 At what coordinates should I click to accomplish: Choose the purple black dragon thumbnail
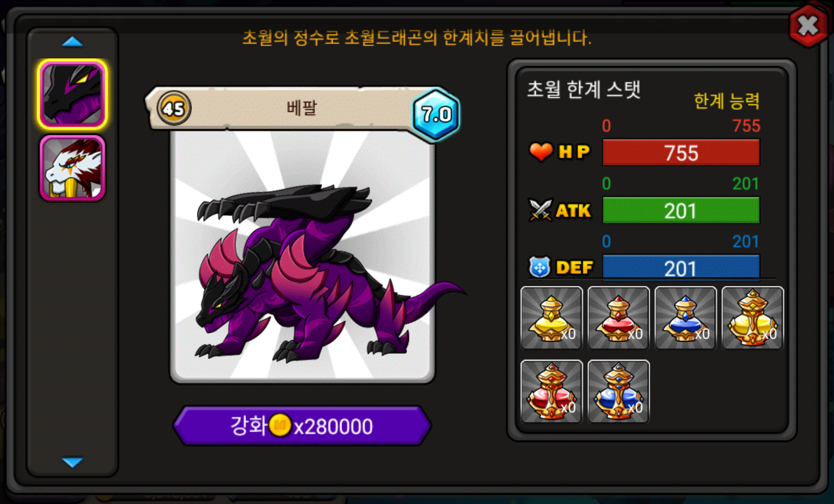[x=72, y=95]
